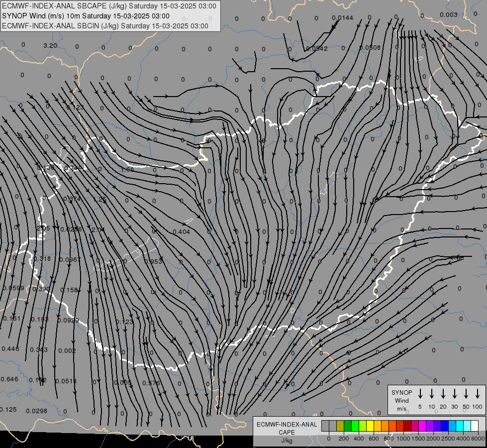Screen dimensions: 487x448
Task: Click the 0.002 value on map
Action: click(67, 351)
